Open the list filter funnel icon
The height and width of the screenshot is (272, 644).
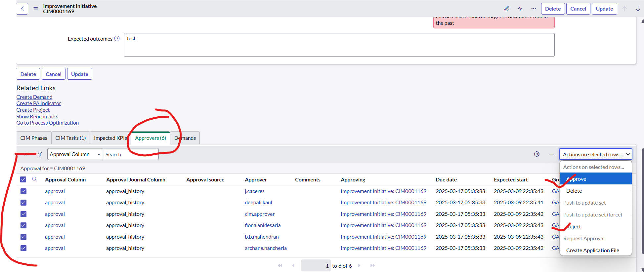[x=40, y=154]
